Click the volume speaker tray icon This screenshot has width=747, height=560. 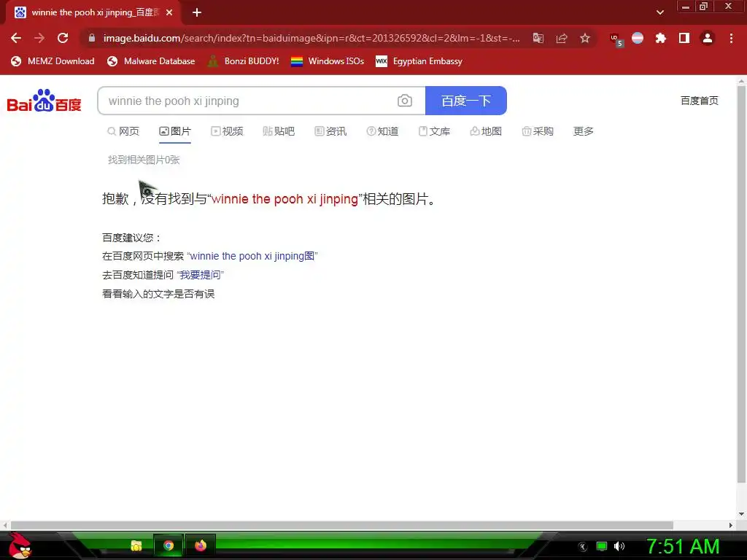[x=619, y=546]
